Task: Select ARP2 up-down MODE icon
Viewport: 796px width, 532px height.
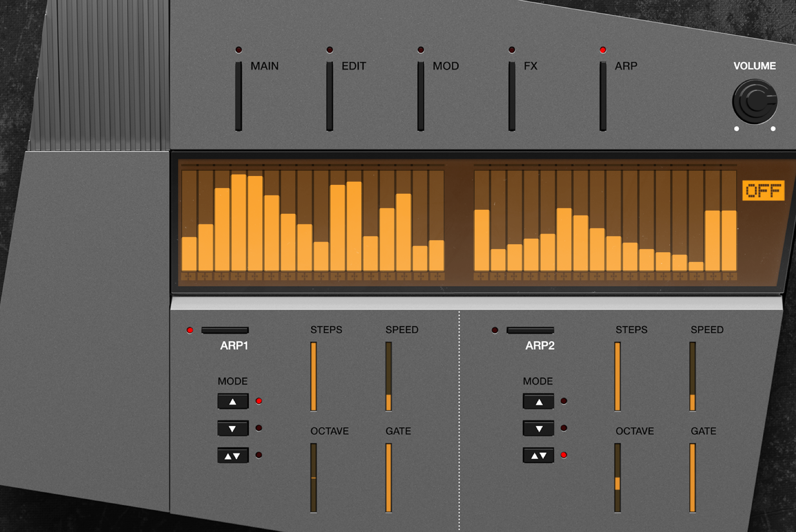Action: pyautogui.click(x=538, y=455)
